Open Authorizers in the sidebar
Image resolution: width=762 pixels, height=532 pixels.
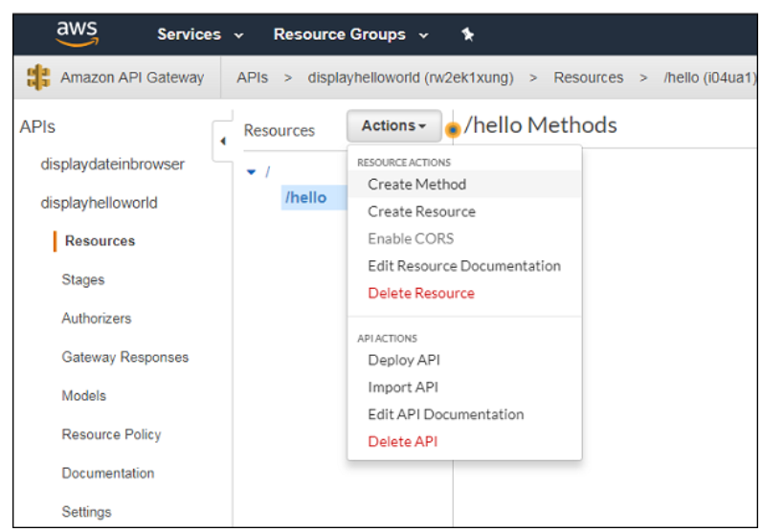(96, 319)
